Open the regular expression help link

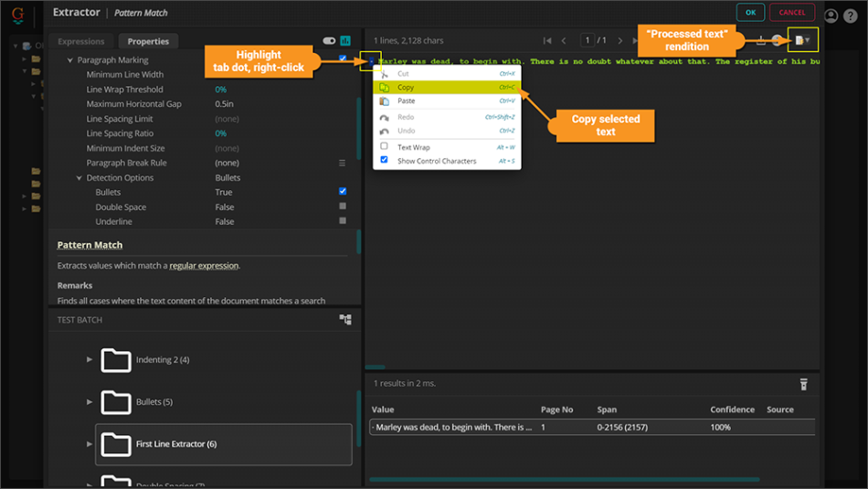pos(204,266)
